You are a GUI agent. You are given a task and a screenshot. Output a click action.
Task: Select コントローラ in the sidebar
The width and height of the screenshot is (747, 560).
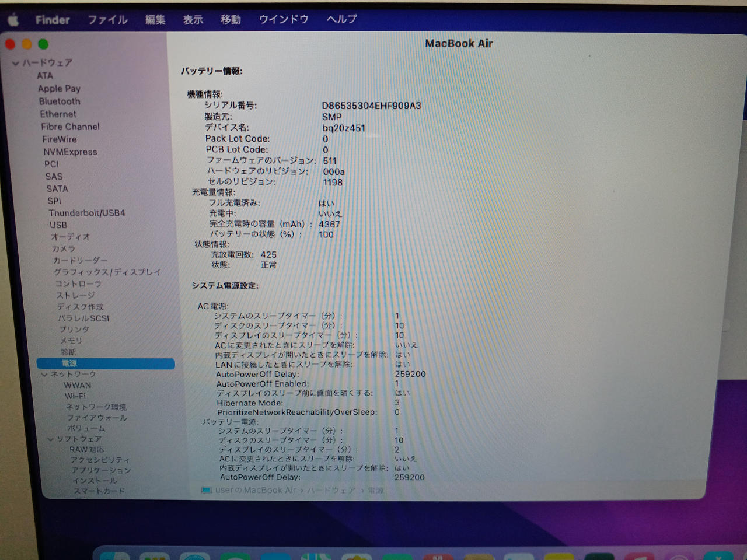[78, 283]
